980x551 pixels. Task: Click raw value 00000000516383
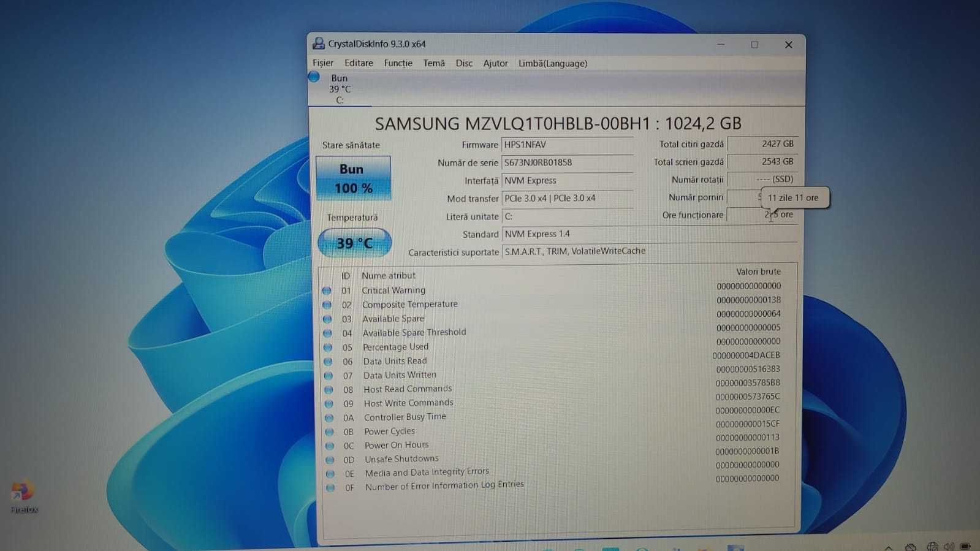tap(748, 369)
